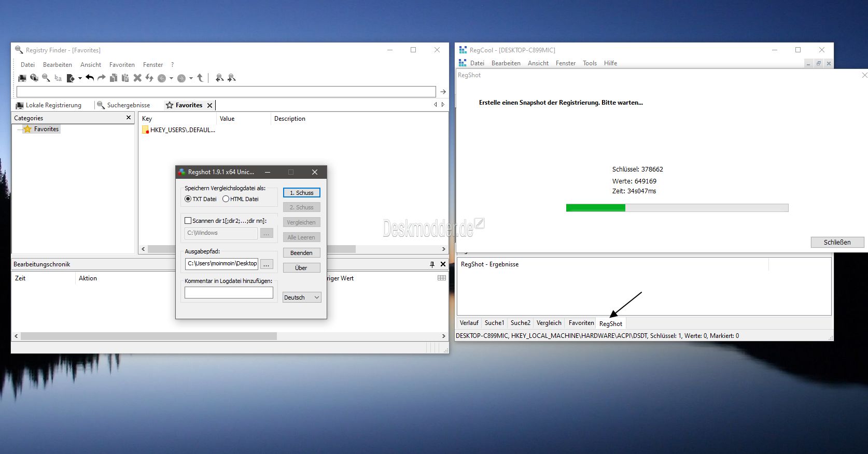Open the export icon's dropdown arrow
This screenshot has width=868, height=454.
80,78
